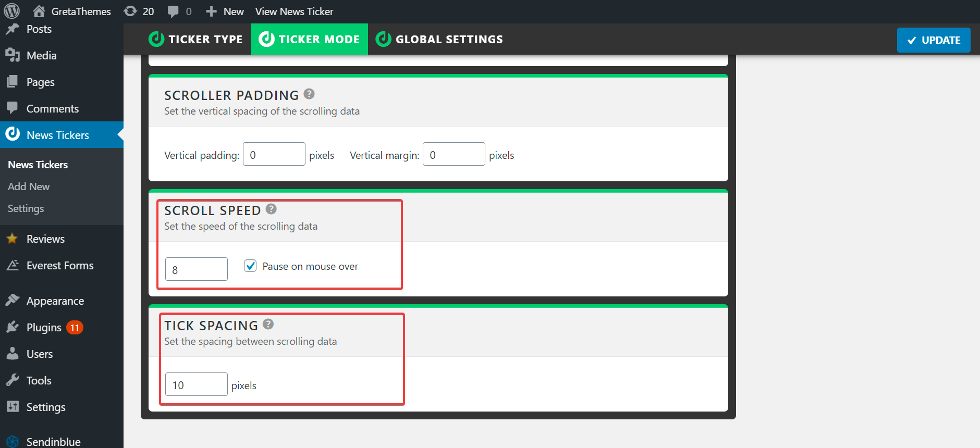The height and width of the screenshot is (448, 980).
Task: Select the Ticker Mode tab
Action: 309,39
